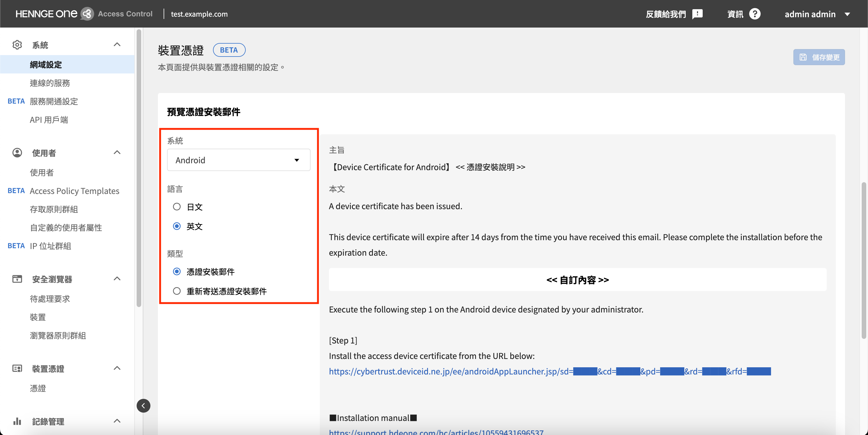Image resolution: width=868 pixels, height=435 pixels.
Task: Click the feedback speech bubble icon
Action: coord(697,14)
